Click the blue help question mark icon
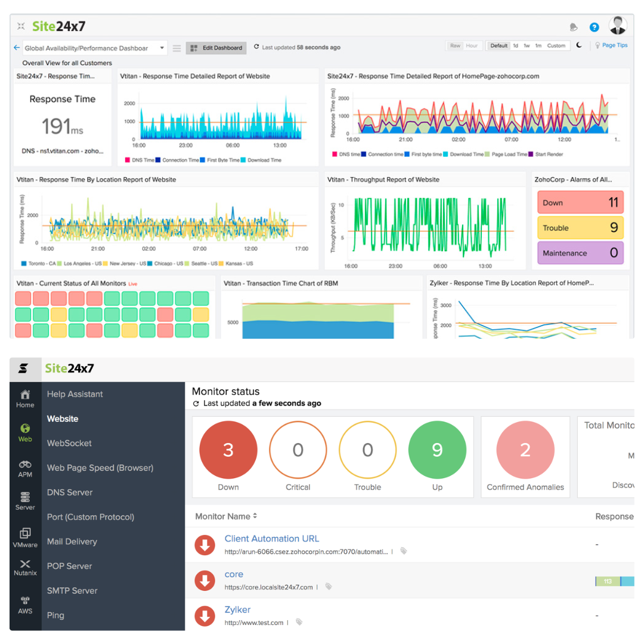 (x=594, y=27)
